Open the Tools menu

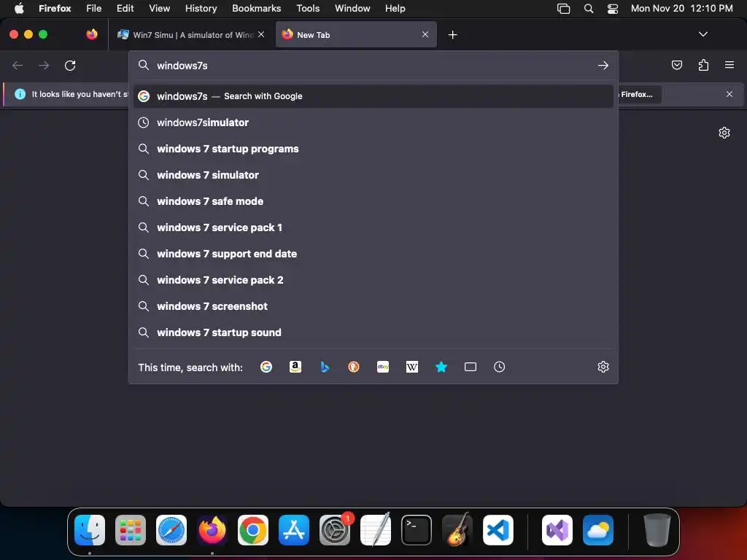309,8
